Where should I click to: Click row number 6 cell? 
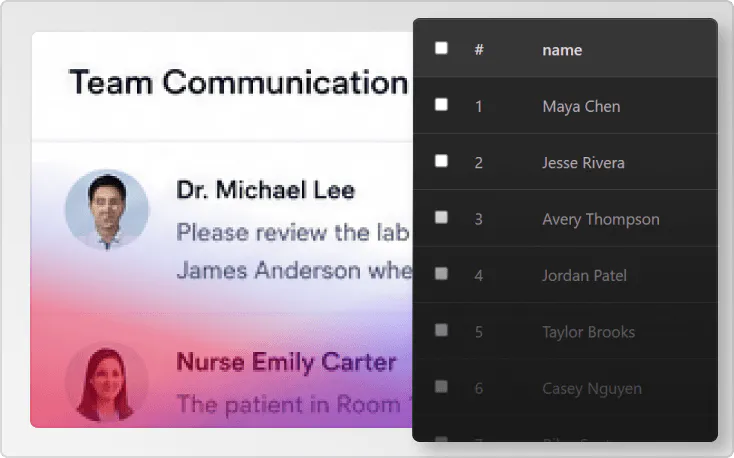478,388
